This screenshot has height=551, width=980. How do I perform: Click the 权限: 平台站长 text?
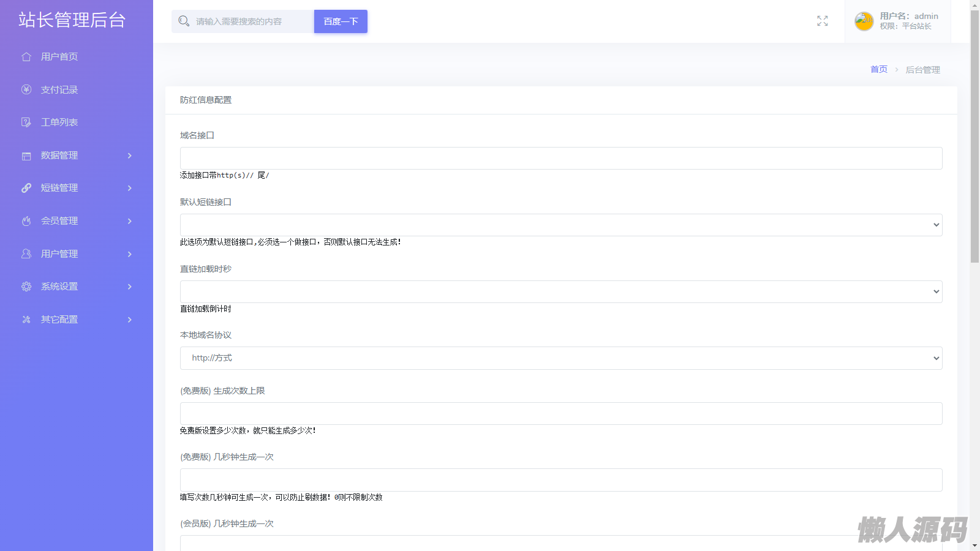click(905, 26)
